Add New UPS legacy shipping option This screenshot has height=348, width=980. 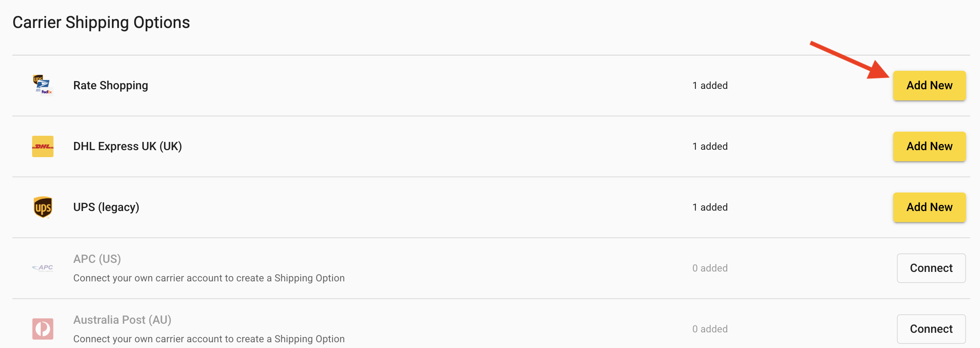point(929,207)
